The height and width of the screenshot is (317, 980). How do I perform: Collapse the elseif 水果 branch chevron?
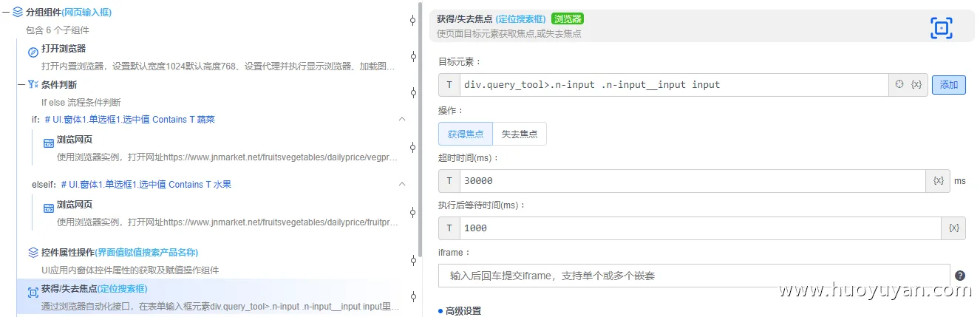click(402, 184)
